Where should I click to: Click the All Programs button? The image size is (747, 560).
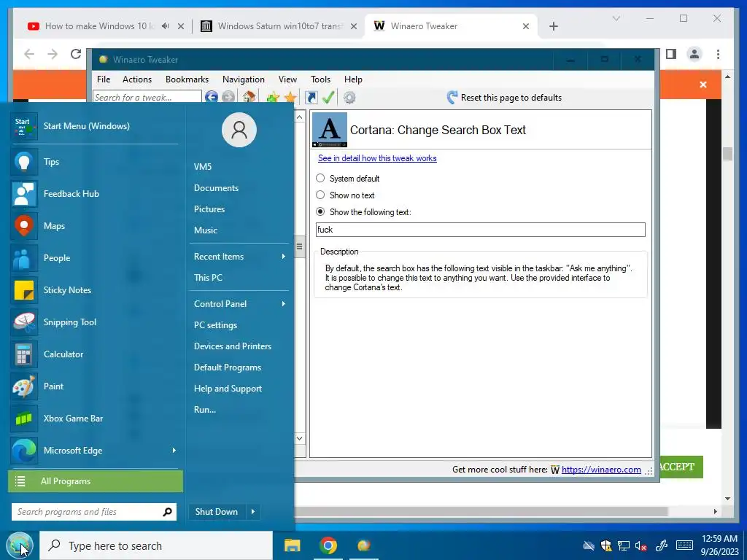(96, 481)
